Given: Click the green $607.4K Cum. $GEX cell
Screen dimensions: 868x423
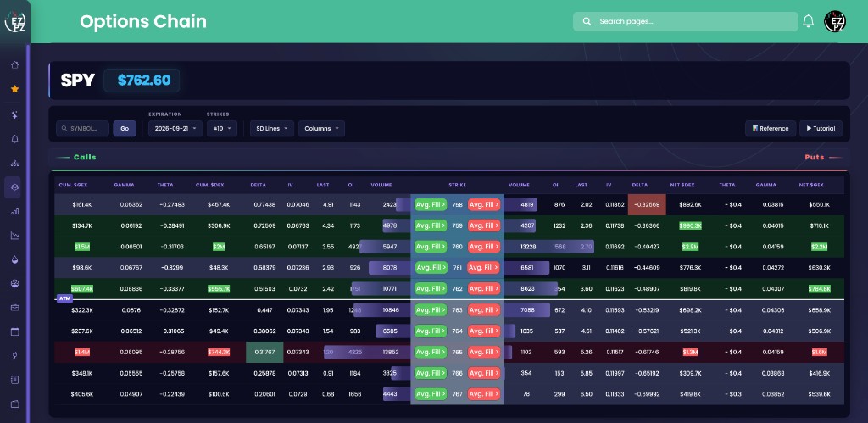Looking at the screenshot, I should pos(82,288).
